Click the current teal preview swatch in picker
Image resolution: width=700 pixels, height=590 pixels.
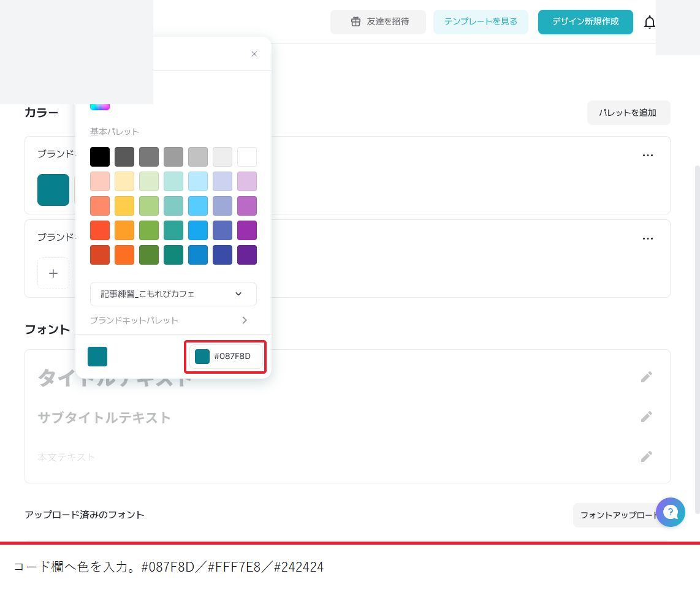point(97,356)
